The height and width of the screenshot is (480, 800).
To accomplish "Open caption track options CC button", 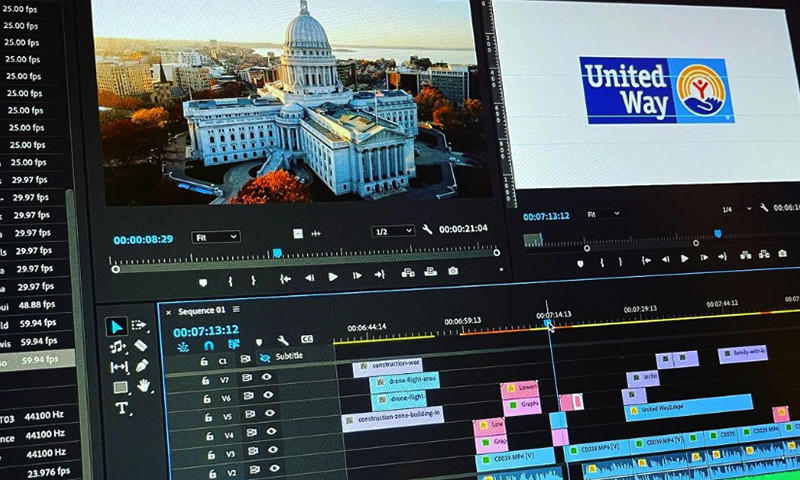I will point(306,339).
